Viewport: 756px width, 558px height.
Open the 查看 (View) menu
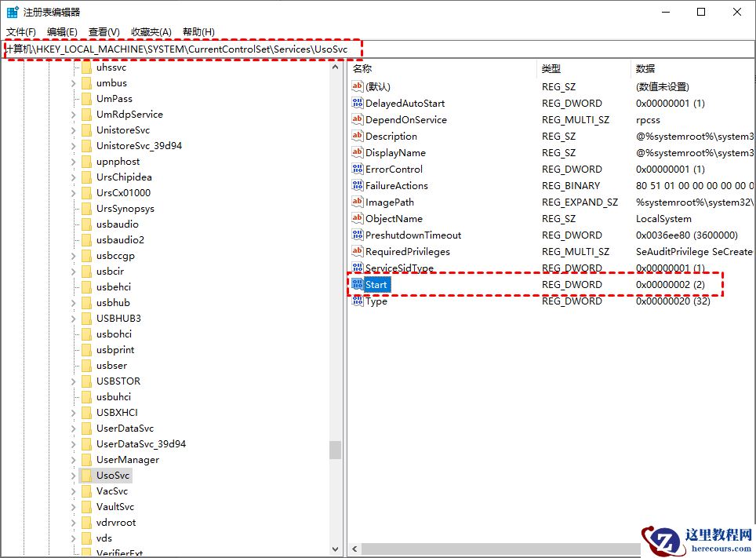(104, 31)
